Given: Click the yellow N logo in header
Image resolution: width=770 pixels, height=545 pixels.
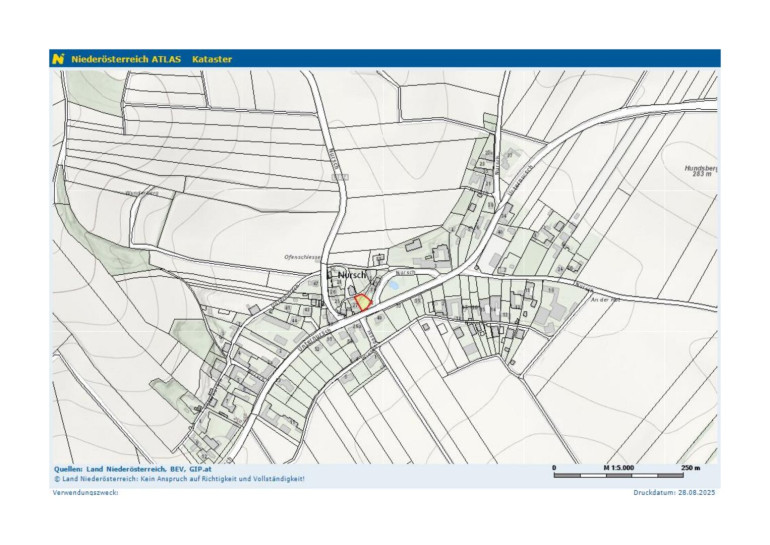Looking at the screenshot, I should pos(59,59).
